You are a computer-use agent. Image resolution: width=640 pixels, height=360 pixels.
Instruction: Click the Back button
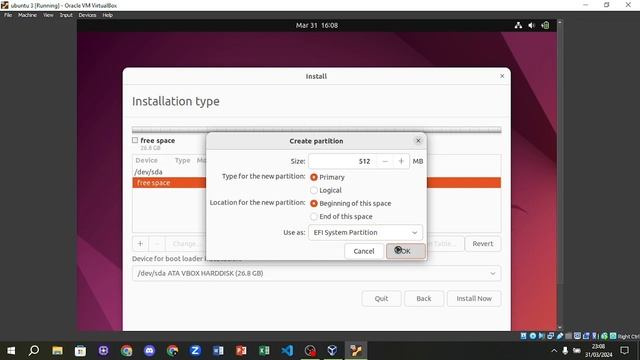coord(424,298)
